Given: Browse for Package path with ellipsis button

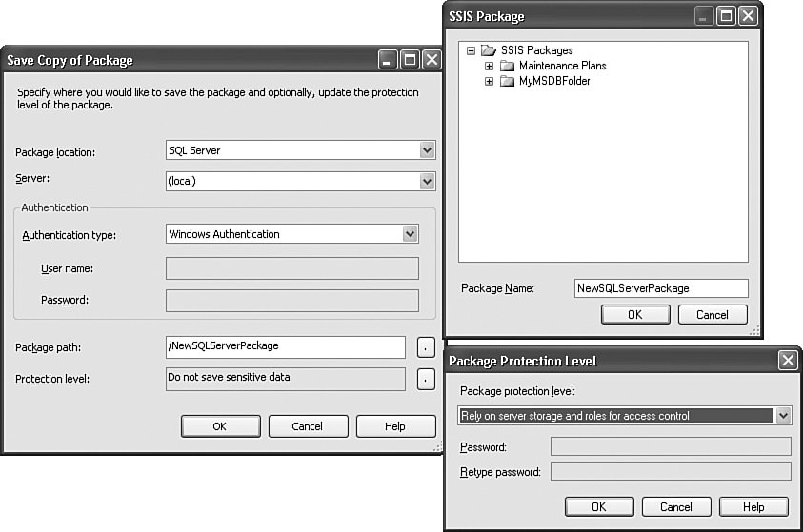Looking at the screenshot, I should 426,347.
